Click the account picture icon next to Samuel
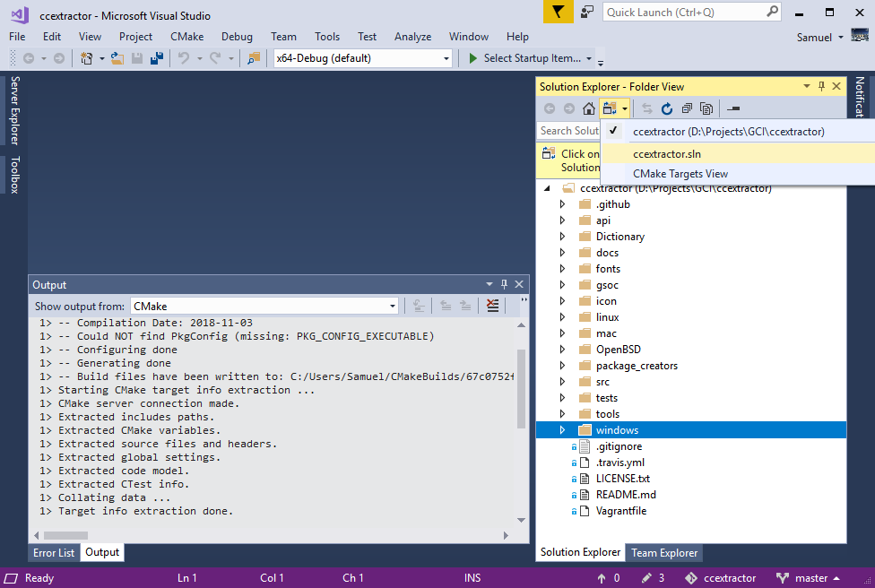The height and width of the screenshot is (588, 875). click(860, 35)
